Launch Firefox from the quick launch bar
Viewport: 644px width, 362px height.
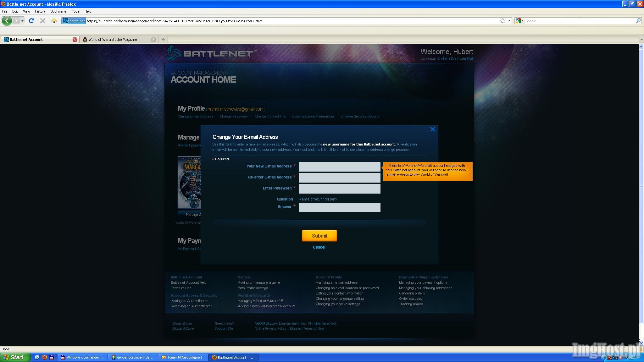click(45, 357)
